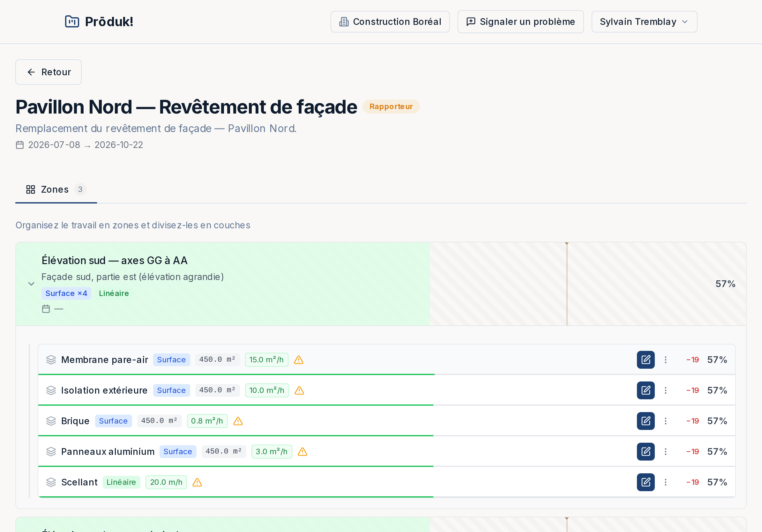Open the Sylvain Tremblay user menu
This screenshot has width=762, height=532.
[644, 22]
